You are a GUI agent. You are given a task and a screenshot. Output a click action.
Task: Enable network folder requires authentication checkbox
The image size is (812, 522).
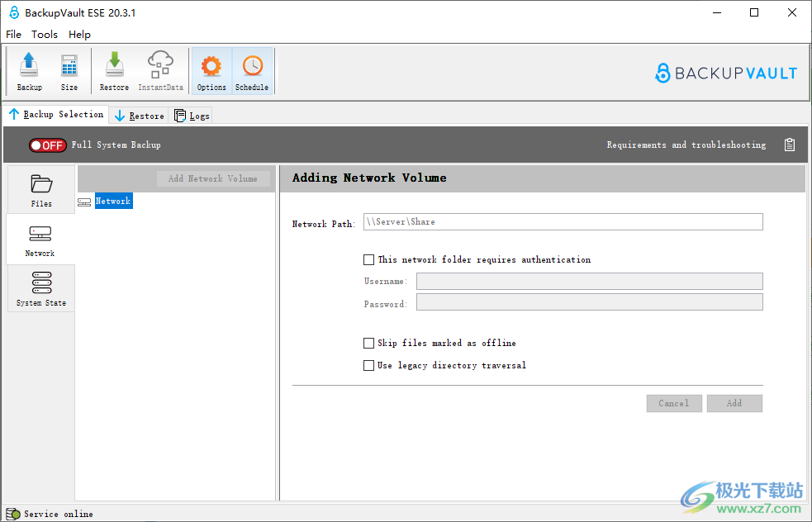369,259
